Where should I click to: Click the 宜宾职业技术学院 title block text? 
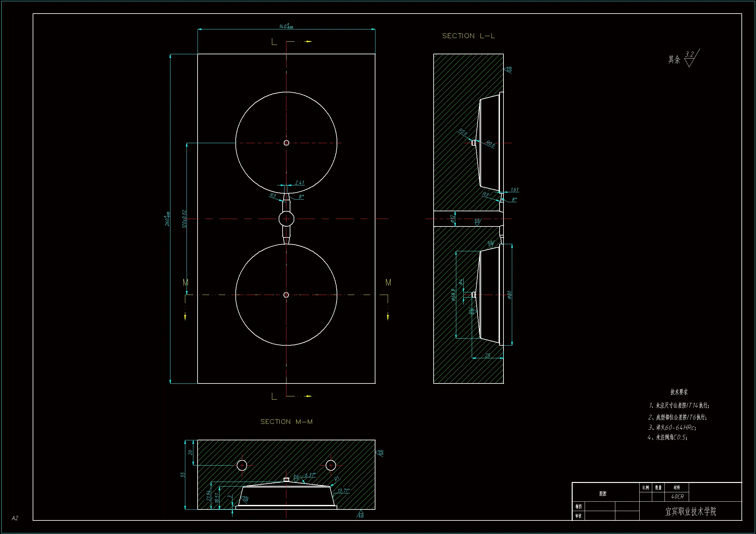click(690, 511)
